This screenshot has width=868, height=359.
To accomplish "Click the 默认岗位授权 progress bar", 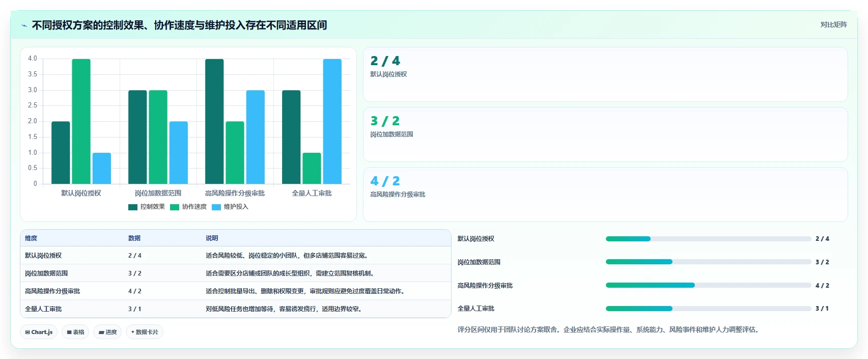I will (x=708, y=239).
